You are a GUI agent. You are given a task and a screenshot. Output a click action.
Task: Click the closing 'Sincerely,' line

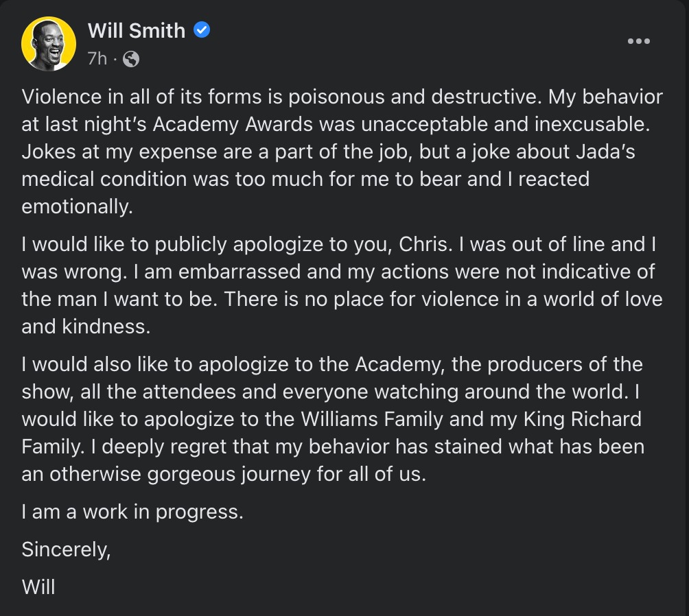[66, 549]
